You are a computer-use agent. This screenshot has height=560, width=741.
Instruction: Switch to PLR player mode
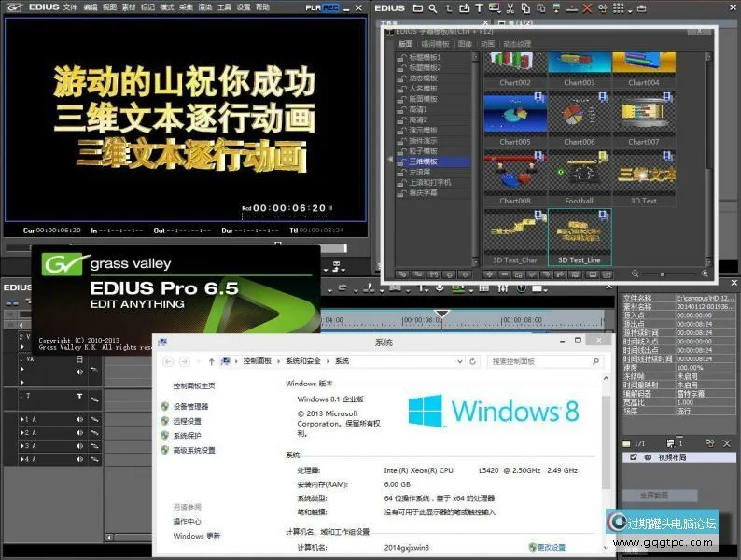(x=313, y=8)
